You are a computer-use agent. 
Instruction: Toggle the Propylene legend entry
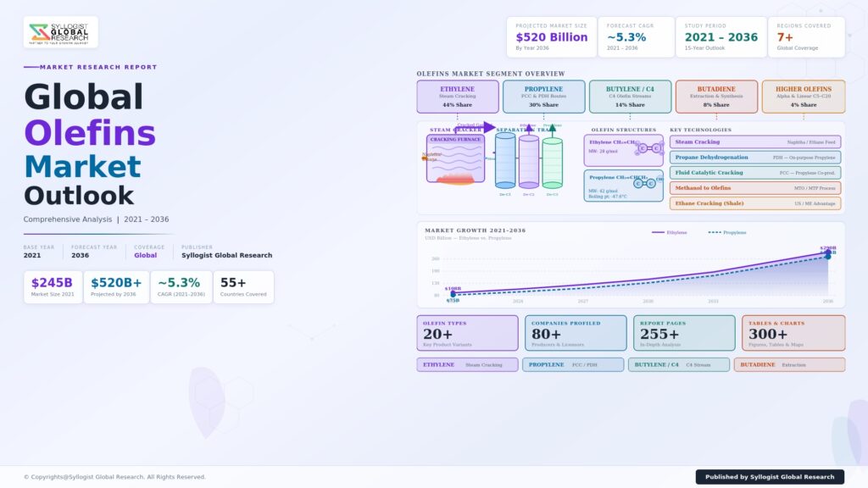(x=727, y=232)
